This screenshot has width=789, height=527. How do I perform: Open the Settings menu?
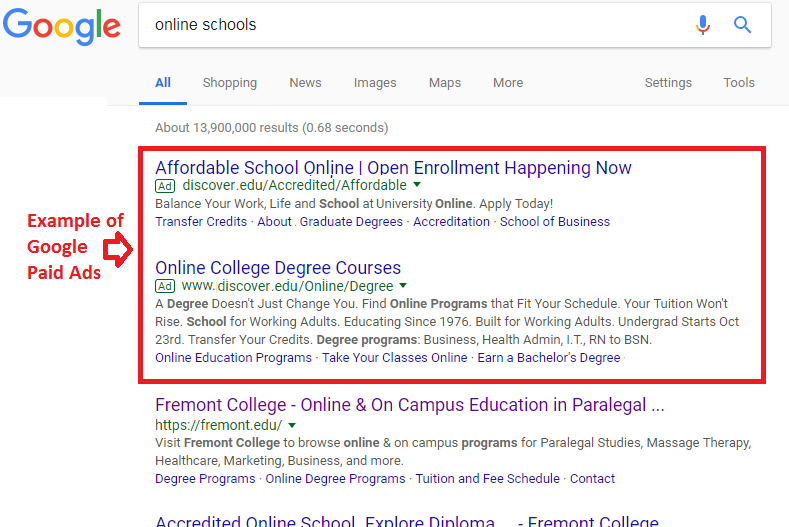pos(668,83)
